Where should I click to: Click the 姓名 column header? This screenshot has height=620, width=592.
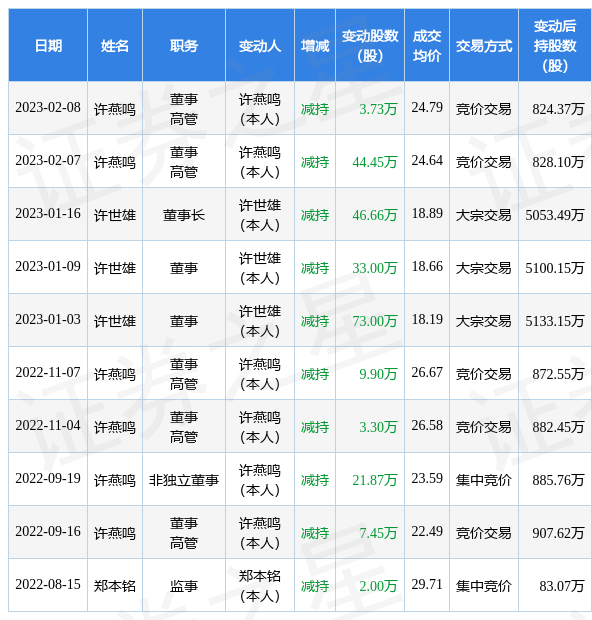pos(115,46)
